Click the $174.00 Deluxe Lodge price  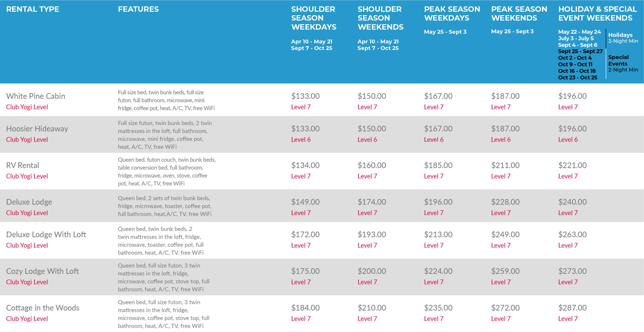pyautogui.click(x=372, y=202)
